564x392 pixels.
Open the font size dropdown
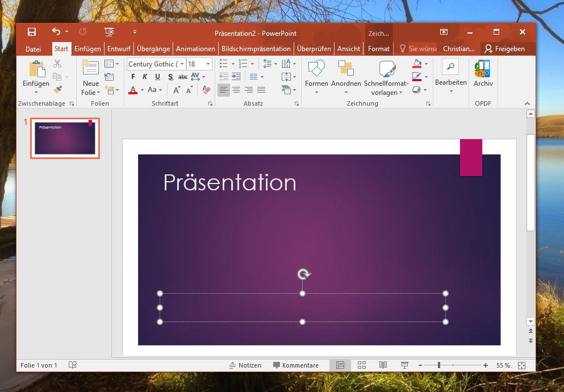[208, 64]
